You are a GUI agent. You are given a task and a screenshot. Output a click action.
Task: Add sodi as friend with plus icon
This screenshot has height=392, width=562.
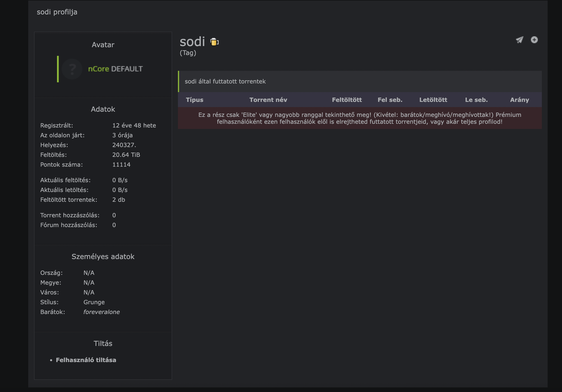[x=534, y=40]
